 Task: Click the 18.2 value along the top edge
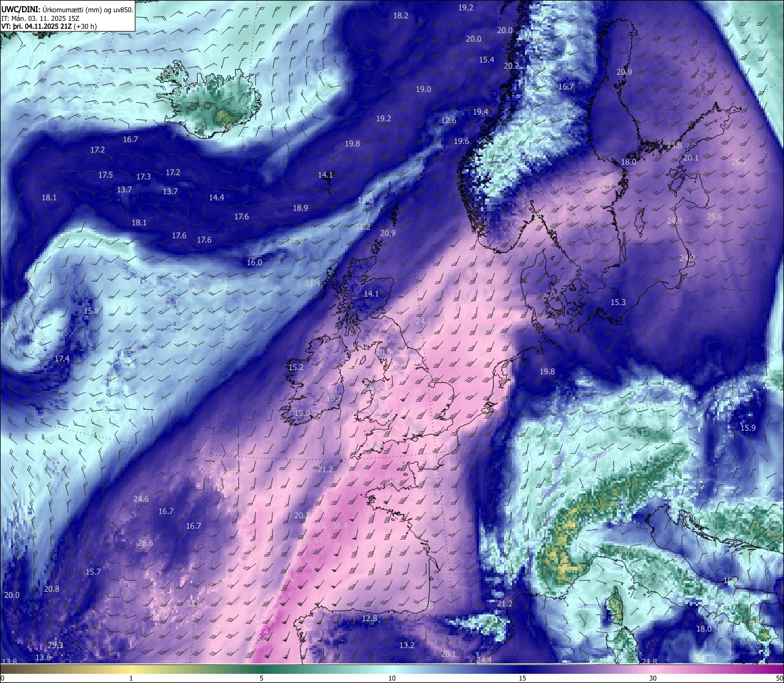(x=401, y=15)
